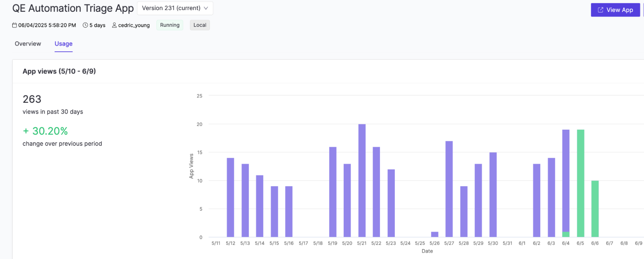644x259 pixels.
Task: Click the Date axis label
Action: 427,251
